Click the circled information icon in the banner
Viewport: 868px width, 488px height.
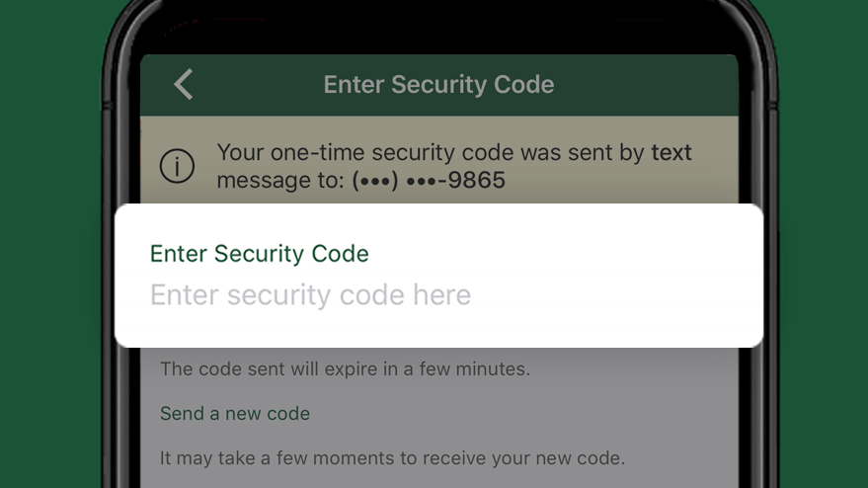click(x=177, y=166)
